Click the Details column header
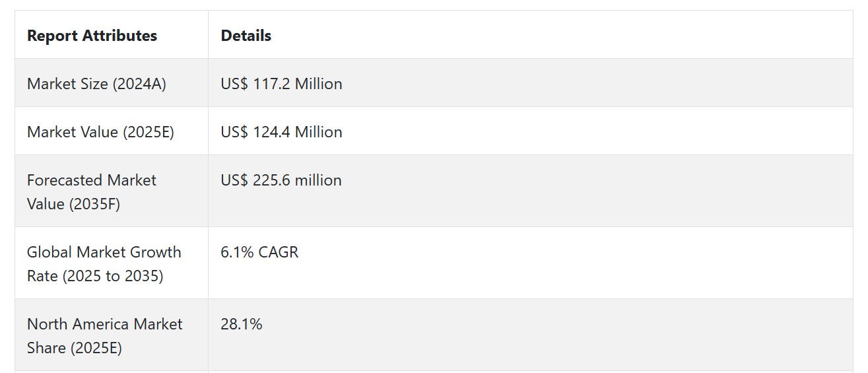The height and width of the screenshot is (373, 868). 246,36
